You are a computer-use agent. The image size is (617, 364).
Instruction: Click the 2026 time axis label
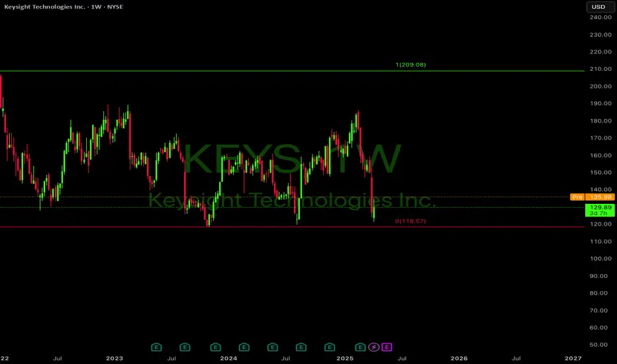[x=459, y=358]
